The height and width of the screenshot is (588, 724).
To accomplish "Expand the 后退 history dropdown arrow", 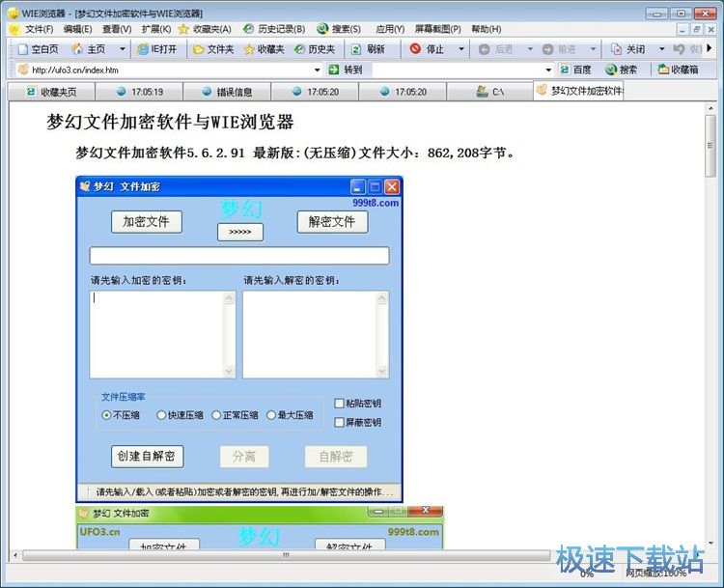I will (530, 49).
